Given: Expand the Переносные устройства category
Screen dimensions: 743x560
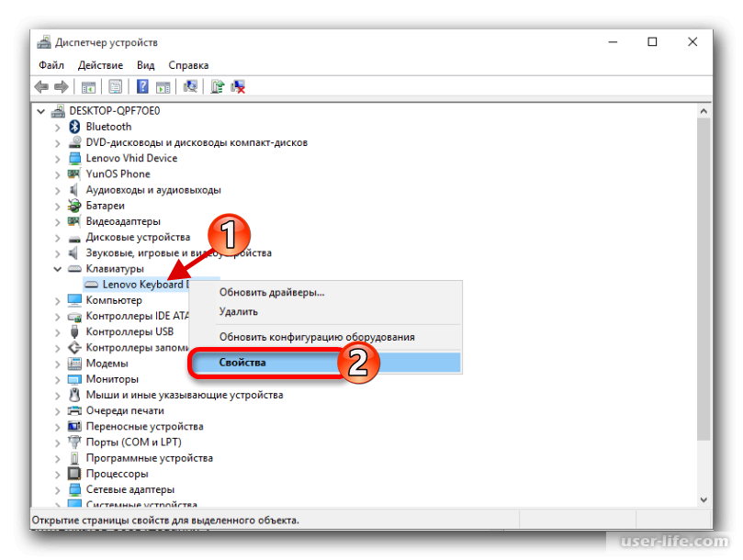Looking at the screenshot, I should (x=57, y=427).
